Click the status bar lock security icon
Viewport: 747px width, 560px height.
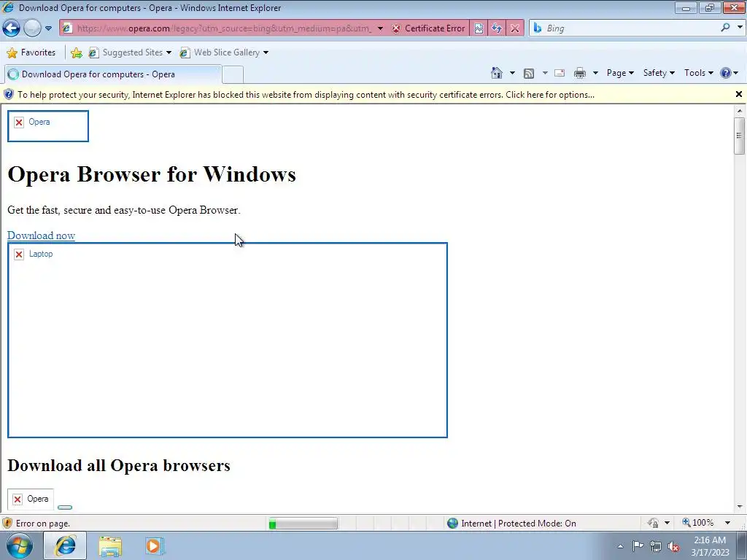653,523
